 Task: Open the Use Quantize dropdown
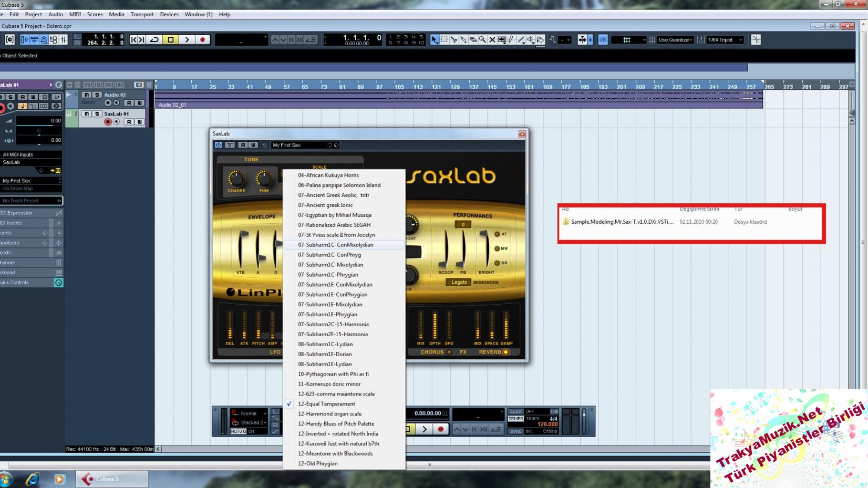click(x=676, y=40)
